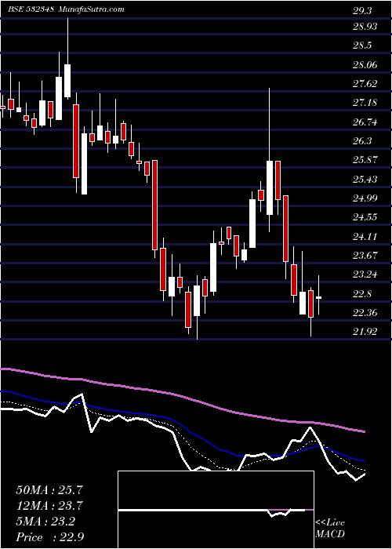Click the 24.11 price level label
Viewport: 392px width, 549px height.
(x=365, y=236)
